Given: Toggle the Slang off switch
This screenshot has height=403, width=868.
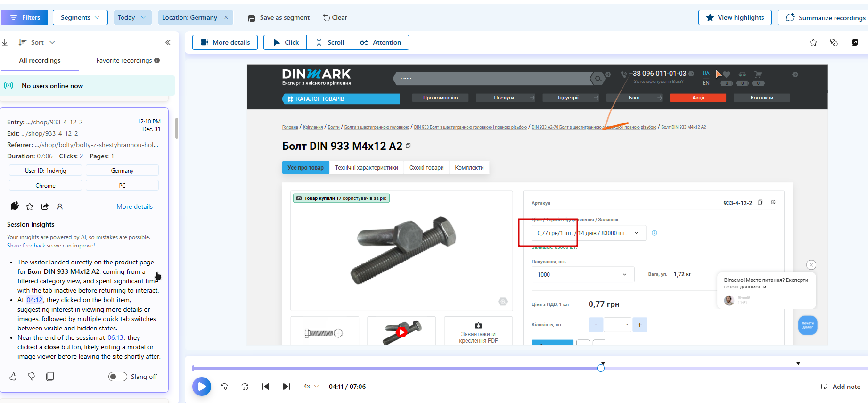Looking at the screenshot, I should (x=118, y=377).
